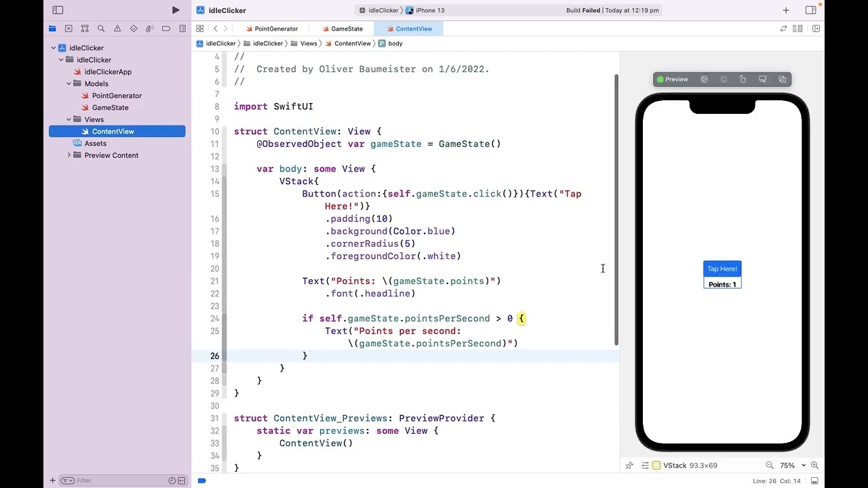Toggle the debug area panel
The width and height of the screenshot is (868, 488).
coord(814,481)
